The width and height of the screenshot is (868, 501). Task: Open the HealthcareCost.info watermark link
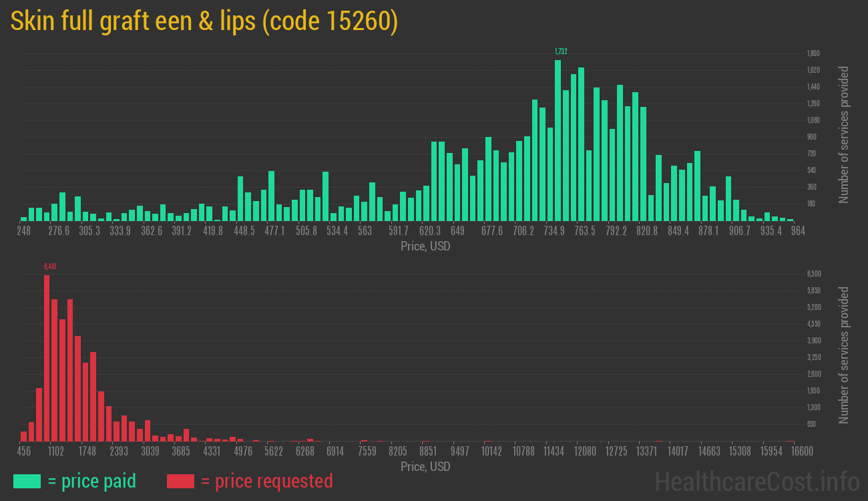756,481
